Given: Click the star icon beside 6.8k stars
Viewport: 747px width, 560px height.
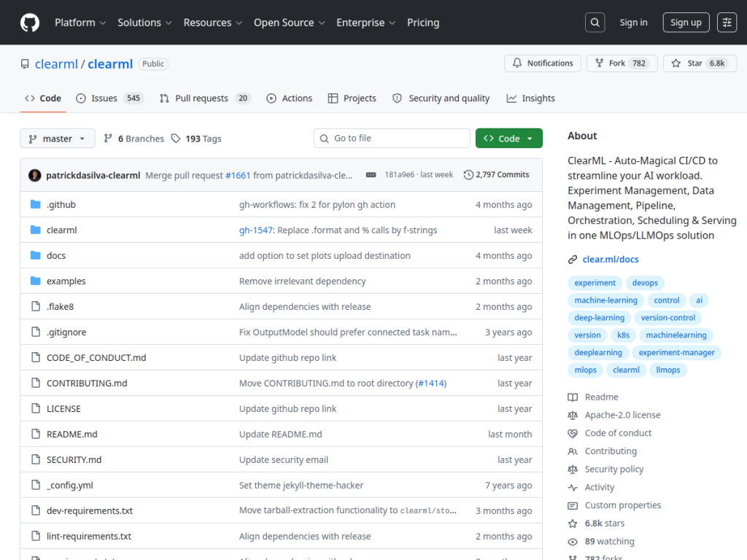Looking at the screenshot, I should click(x=573, y=524).
